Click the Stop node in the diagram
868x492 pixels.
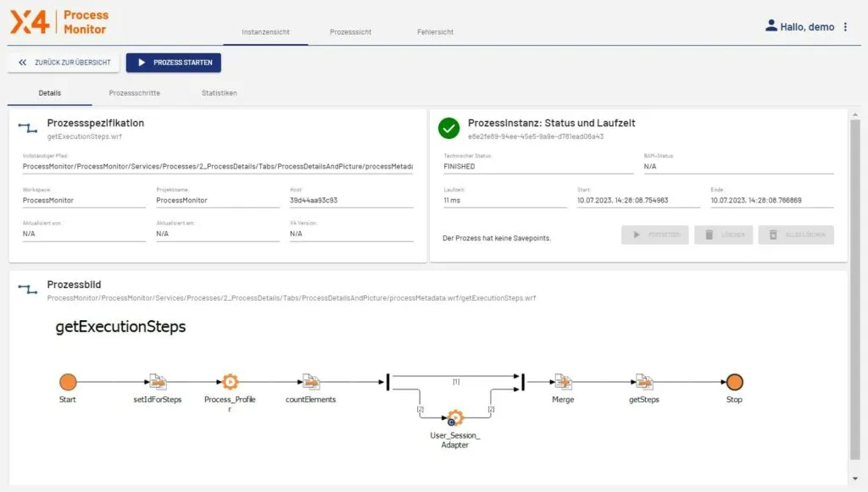pos(734,382)
